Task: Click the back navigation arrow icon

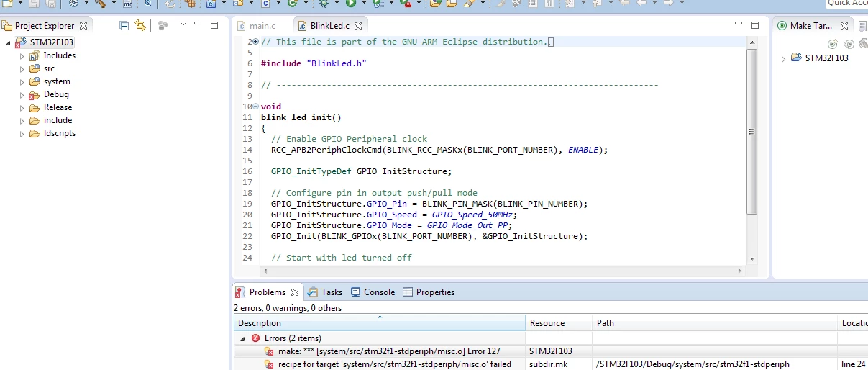Action: [642, 4]
